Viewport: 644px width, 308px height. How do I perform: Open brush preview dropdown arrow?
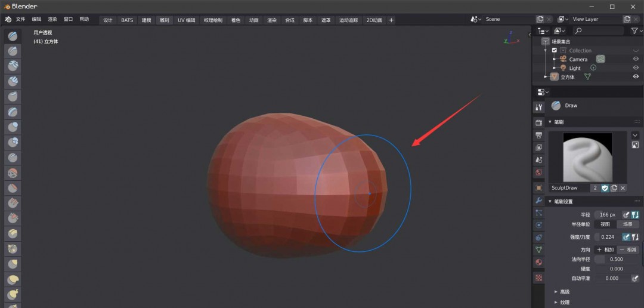click(x=635, y=135)
